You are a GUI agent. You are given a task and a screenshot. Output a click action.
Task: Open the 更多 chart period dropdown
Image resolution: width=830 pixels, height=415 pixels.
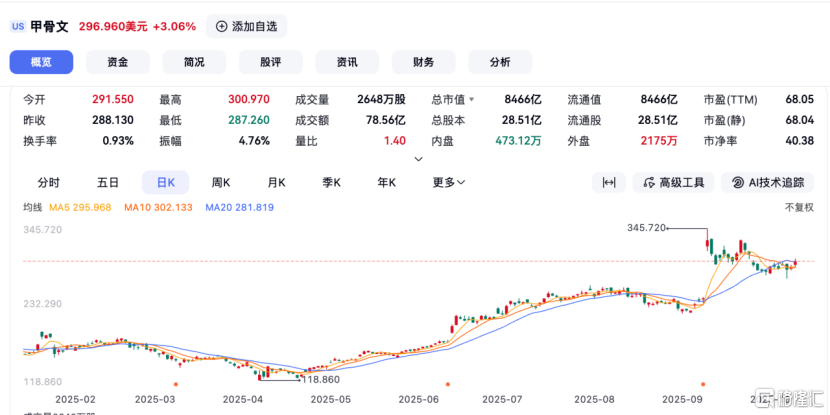pos(449,182)
